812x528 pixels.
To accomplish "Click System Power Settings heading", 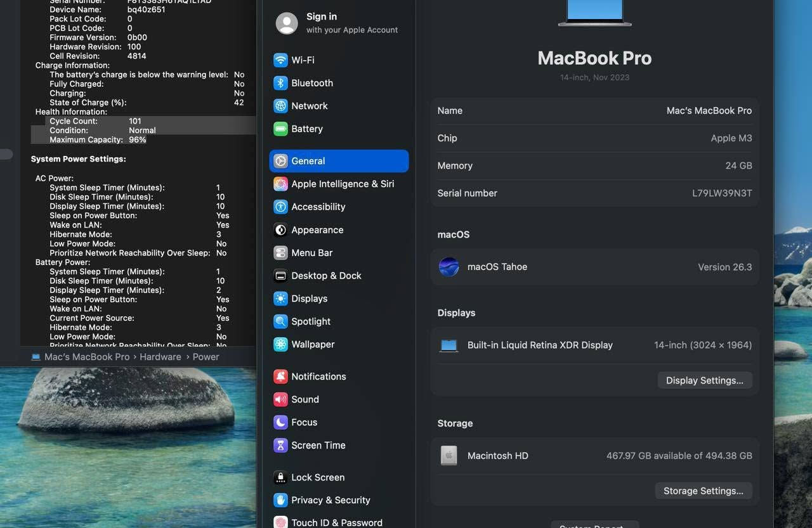I will pos(79,159).
